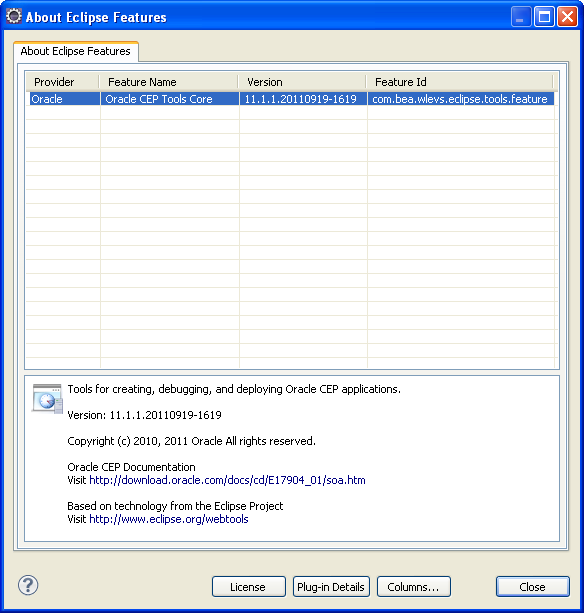The width and height of the screenshot is (584, 613).
Task: Click the Oracle CEP feature clock icon
Action: tap(47, 399)
